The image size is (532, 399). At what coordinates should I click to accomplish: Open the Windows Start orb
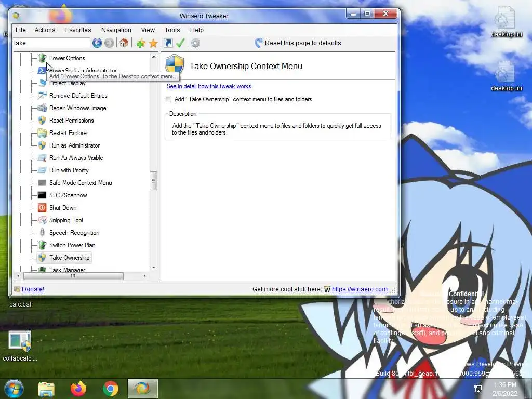pos(14,389)
